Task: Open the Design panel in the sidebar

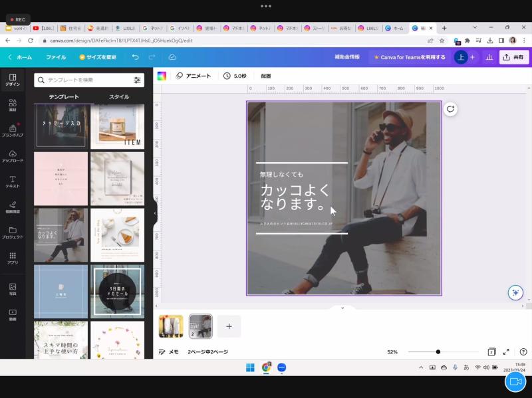Action: point(13,80)
